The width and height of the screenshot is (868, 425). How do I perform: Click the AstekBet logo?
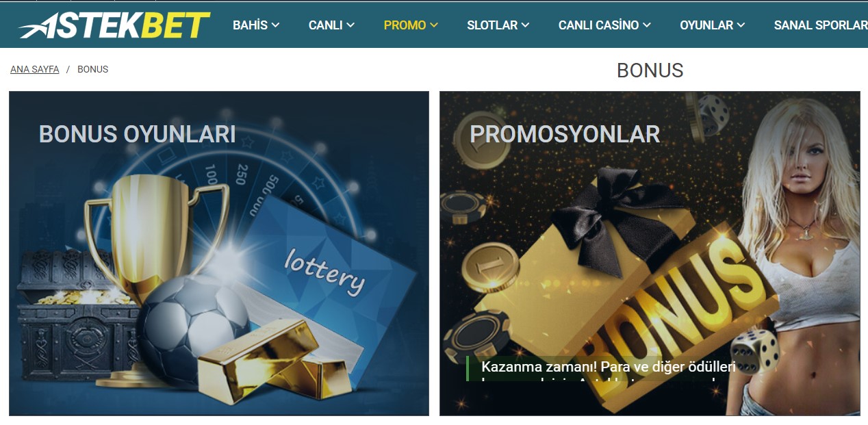(114, 25)
